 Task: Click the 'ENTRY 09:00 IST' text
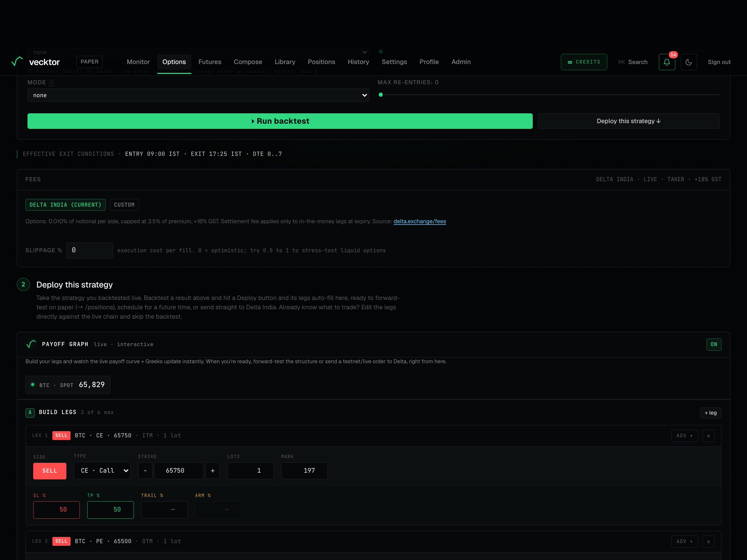(x=152, y=154)
